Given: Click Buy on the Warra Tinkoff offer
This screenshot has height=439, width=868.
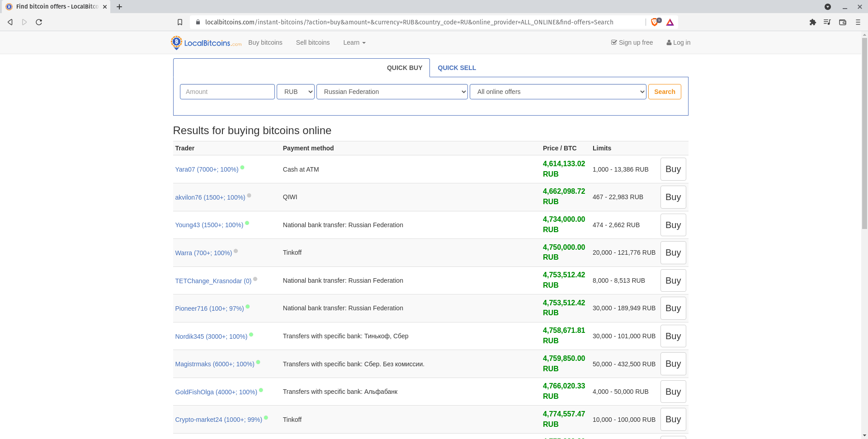Looking at the screenshot, I should pyautogui.click(x=673, y=252).
